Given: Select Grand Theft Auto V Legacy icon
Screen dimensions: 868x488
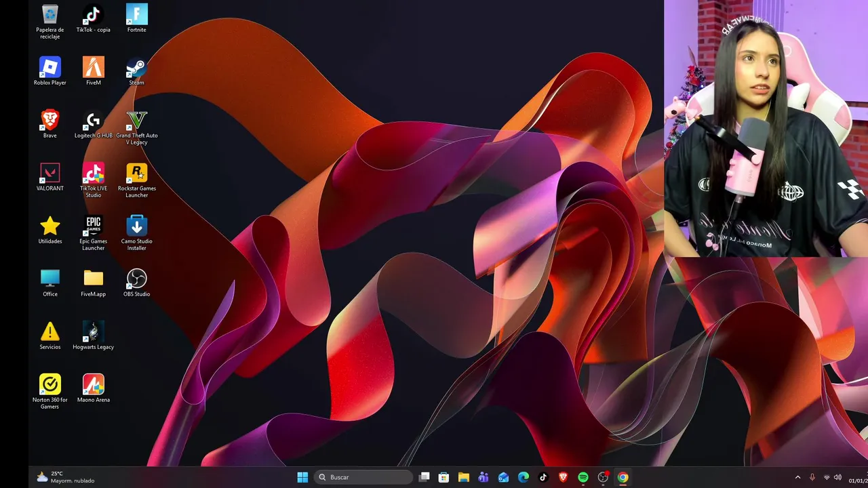Looking at the screenshot, I should click(136, 127).
